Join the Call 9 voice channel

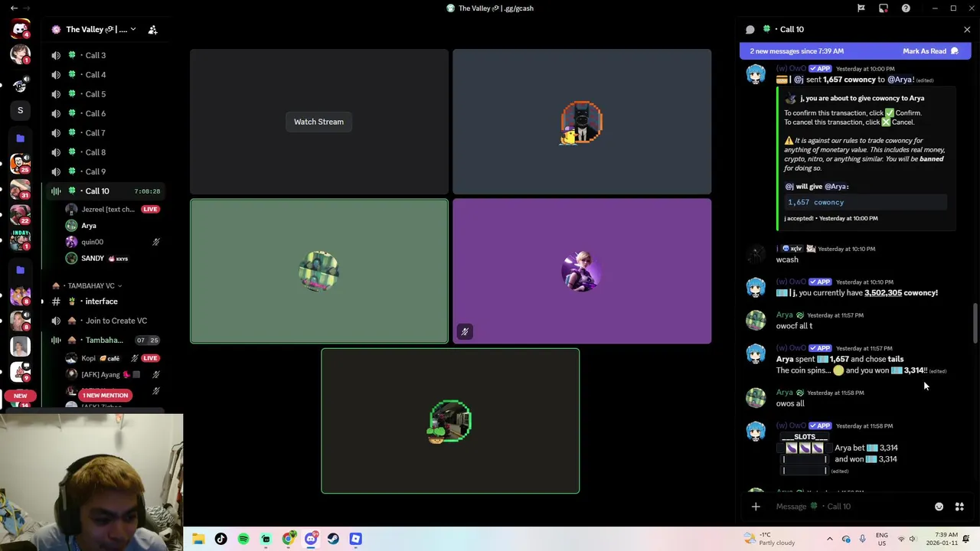point(104,171)
